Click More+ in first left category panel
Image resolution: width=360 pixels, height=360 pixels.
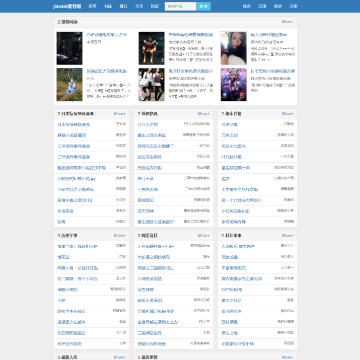click(x=120, y=114)
